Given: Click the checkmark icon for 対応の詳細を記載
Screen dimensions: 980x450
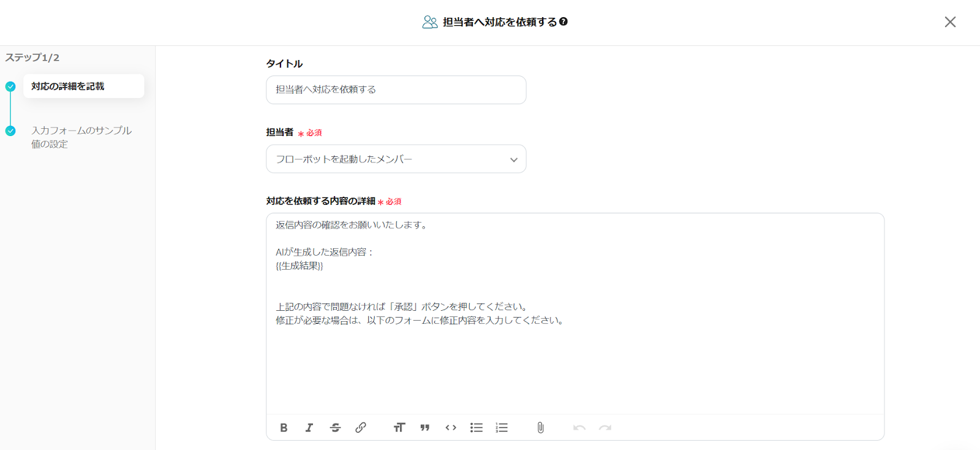Looking at the screenshot, I should (x=10, y=86).
